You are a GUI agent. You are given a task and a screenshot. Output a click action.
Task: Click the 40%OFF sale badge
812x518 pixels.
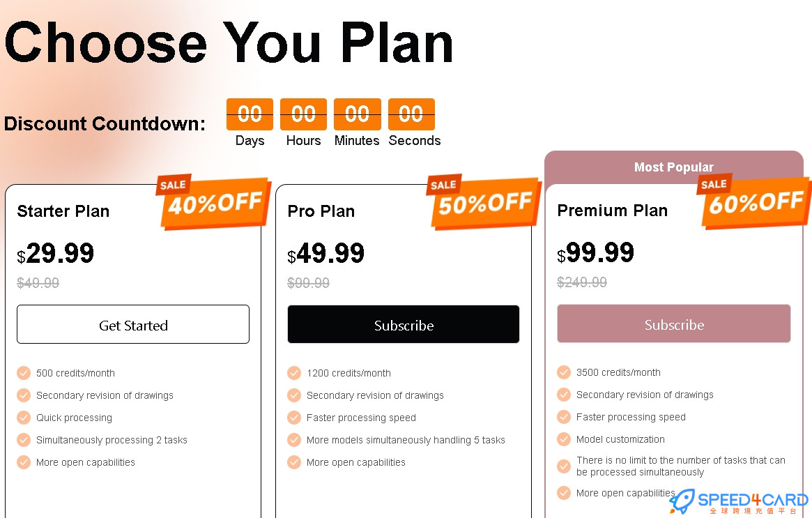coord(213,201)
